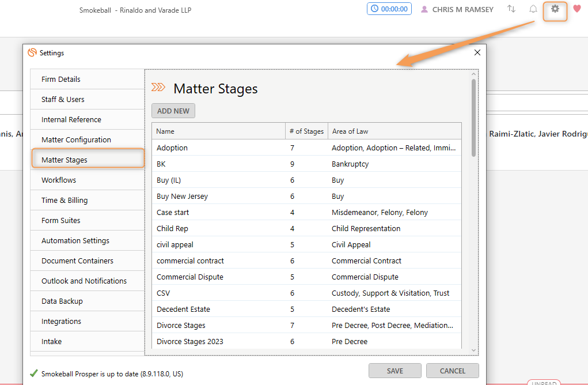The height and width of the screenshot is (385, 588).
Task: Click the Child Representation cell
Action: coord(394,229)
